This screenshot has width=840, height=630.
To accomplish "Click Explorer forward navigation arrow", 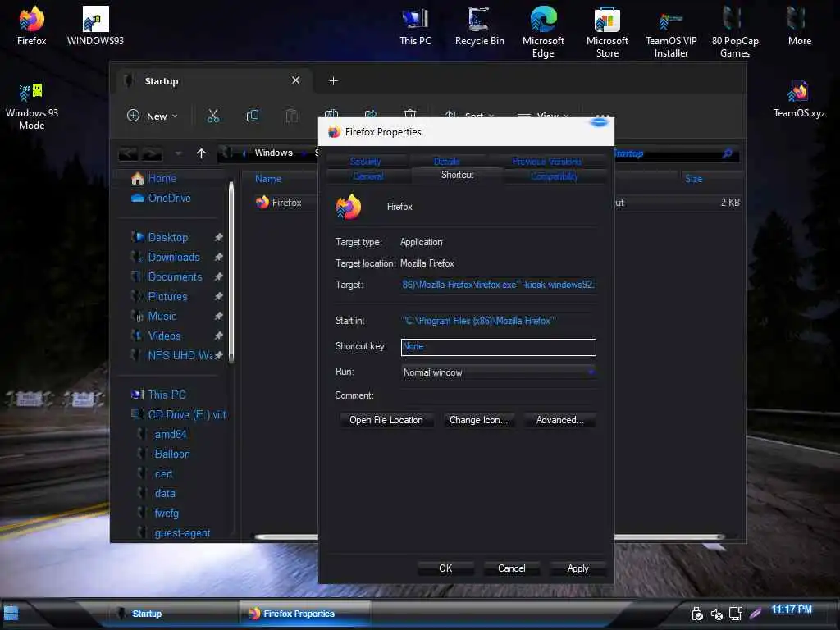I will click(x=151, y=154).
